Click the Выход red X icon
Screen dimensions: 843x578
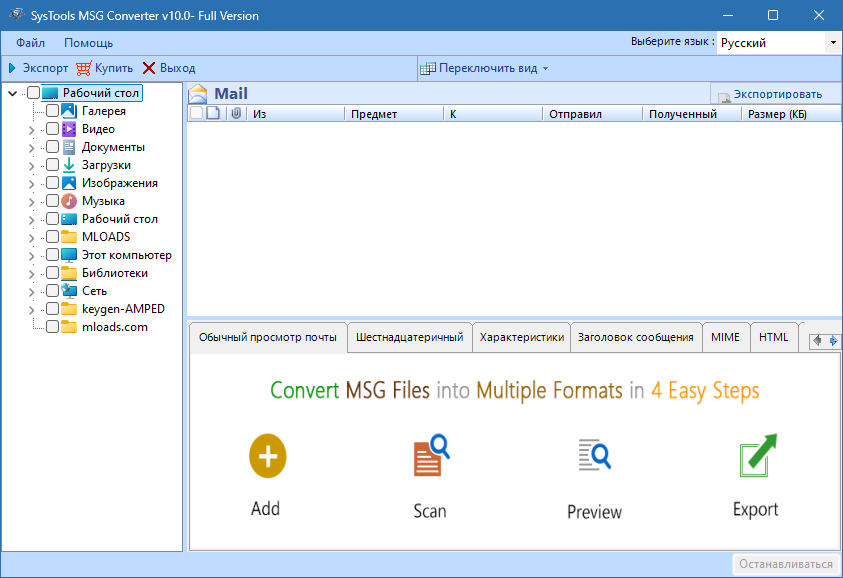[x=149, y=68]
